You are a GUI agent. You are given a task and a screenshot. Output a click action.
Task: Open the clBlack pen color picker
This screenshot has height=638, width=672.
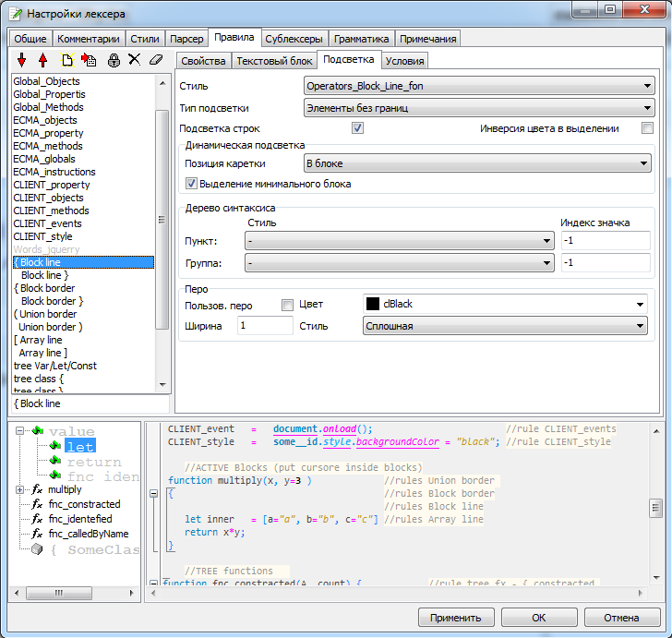click(503, 304)
